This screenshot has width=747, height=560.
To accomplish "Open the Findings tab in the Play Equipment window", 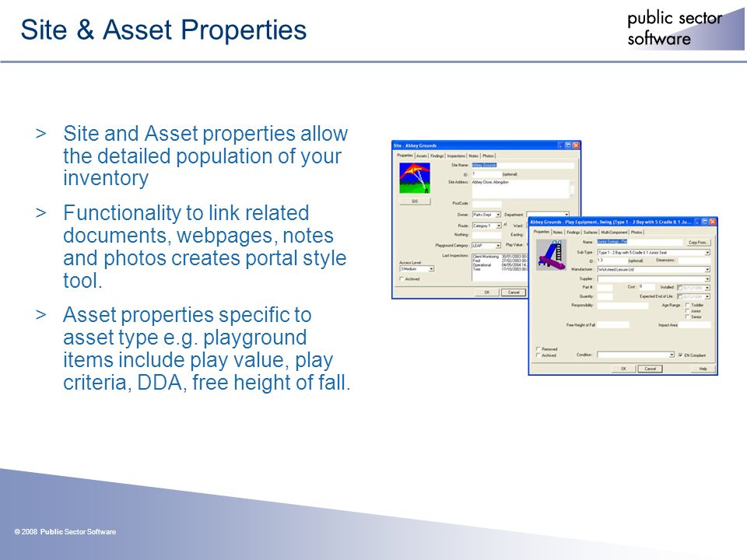I will point(573,233).
